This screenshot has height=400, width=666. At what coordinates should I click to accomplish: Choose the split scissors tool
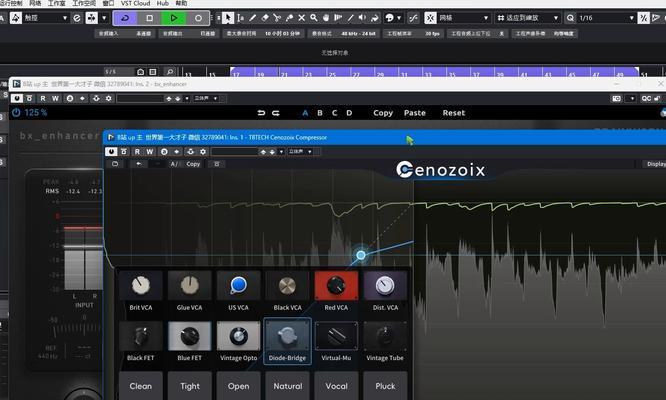pyautogui.click(x=277, y=18)
